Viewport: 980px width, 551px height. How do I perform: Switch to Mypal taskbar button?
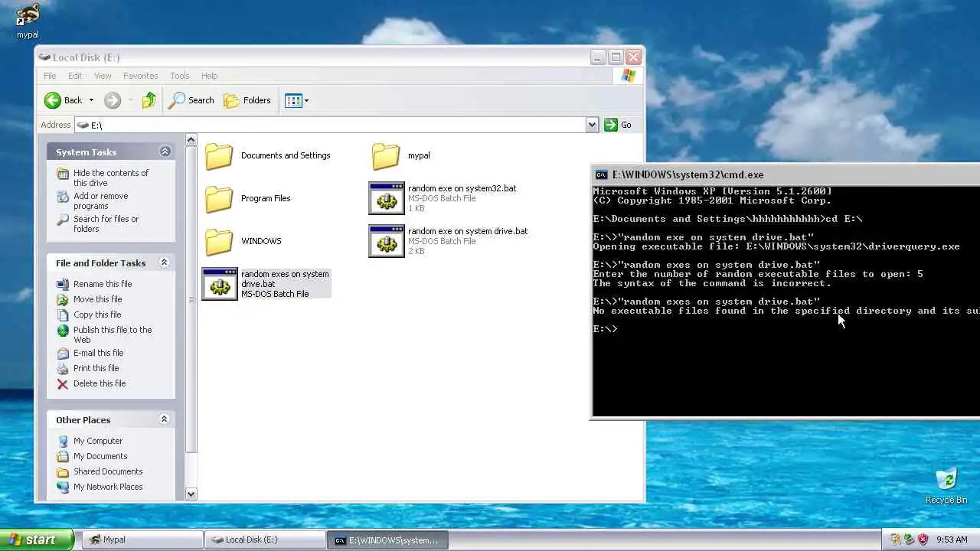(x=142, y=540)
